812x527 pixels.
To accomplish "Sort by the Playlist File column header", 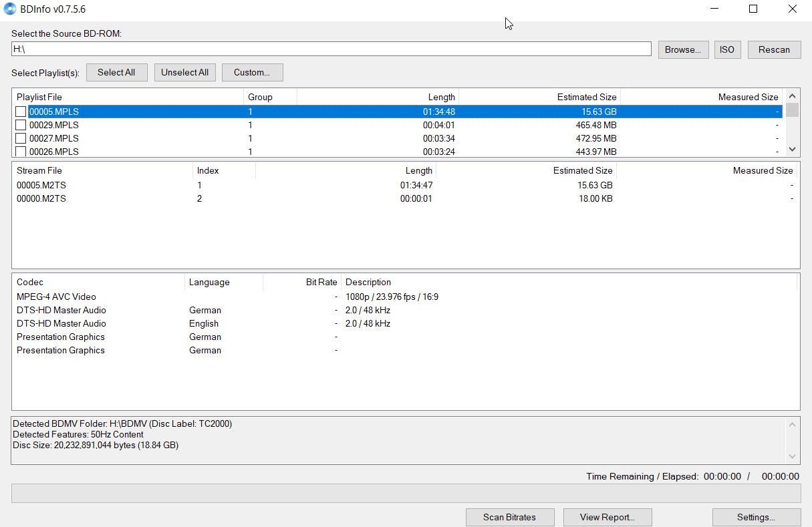I will click(x=128, y=97).
